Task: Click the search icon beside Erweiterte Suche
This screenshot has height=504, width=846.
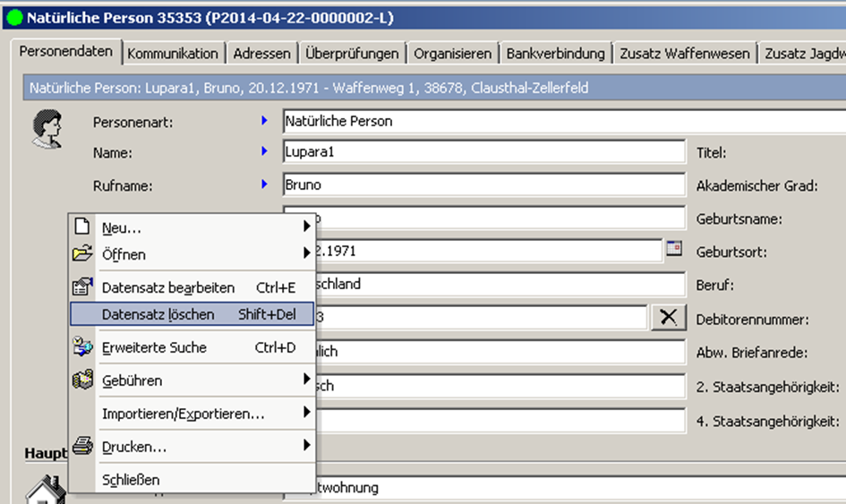Action: pyautogui.click(x=82, y=347)
